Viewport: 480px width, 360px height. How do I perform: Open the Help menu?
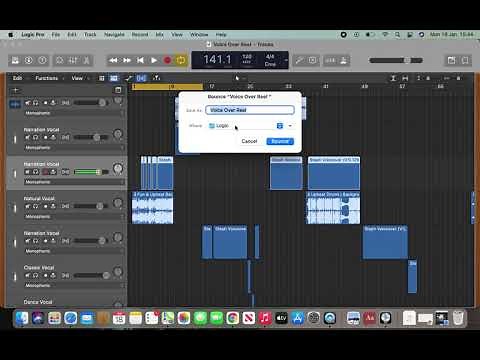[221, 34]
